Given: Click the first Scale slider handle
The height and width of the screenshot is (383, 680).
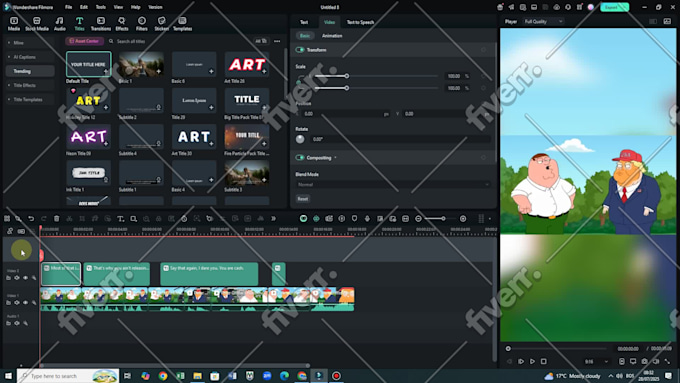Looking at the screenshot, I should (347, 76).
